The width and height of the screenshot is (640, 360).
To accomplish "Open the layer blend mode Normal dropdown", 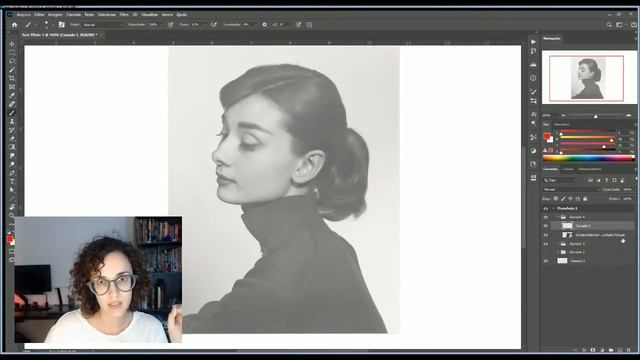I will coord(571,190).
